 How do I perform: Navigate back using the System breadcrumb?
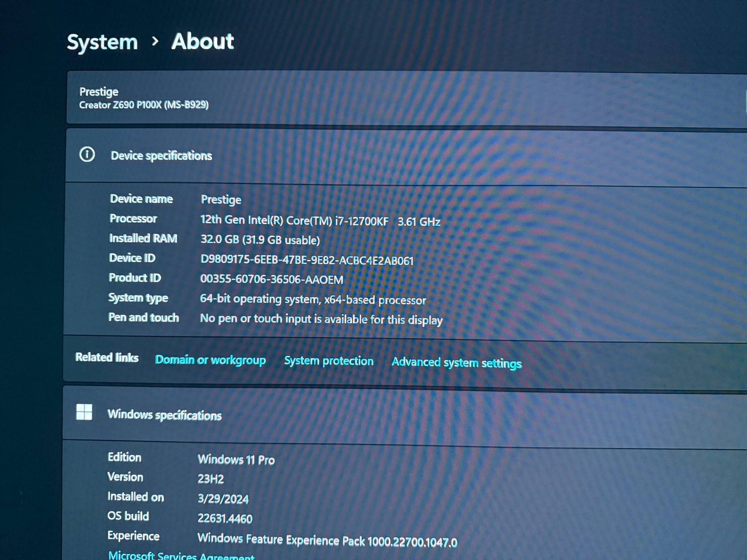[x=102, y=42]
